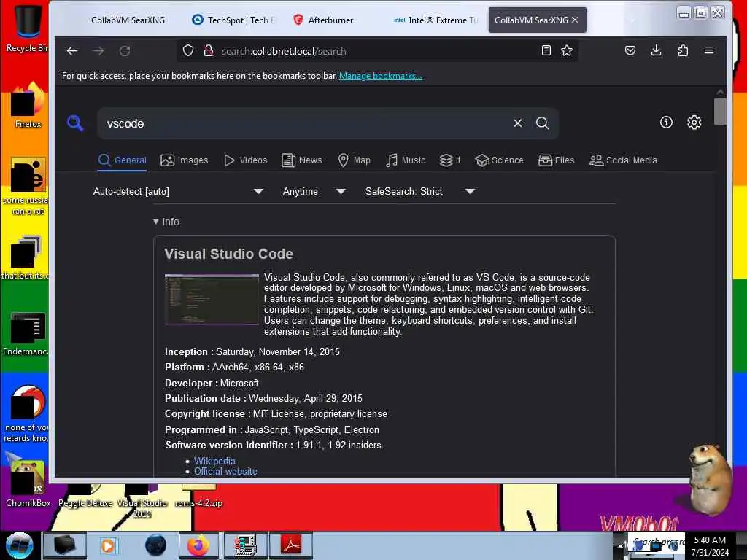Click the Visual Studio Code heading
Viewport: 747px width, 560px height.
point(228,254)
